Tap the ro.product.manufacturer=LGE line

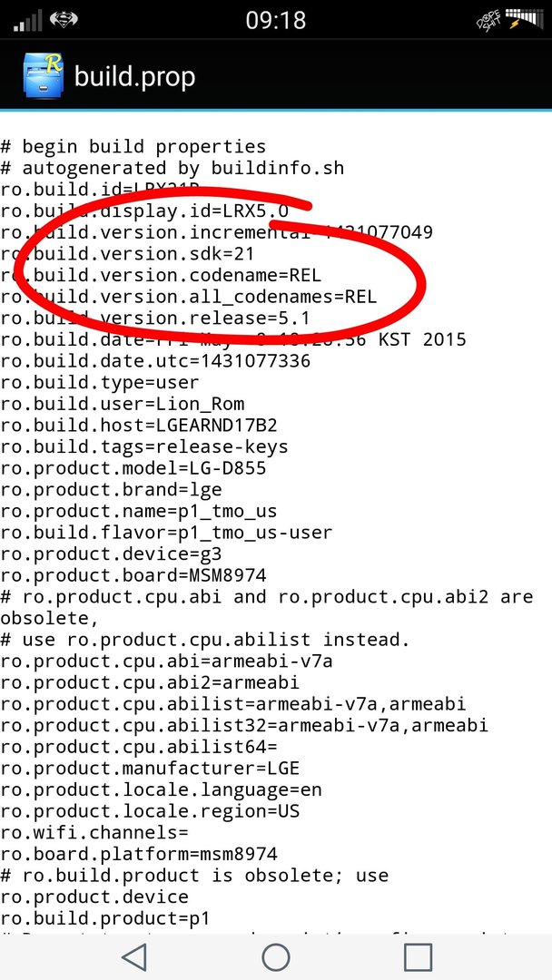tap(150, 769)
